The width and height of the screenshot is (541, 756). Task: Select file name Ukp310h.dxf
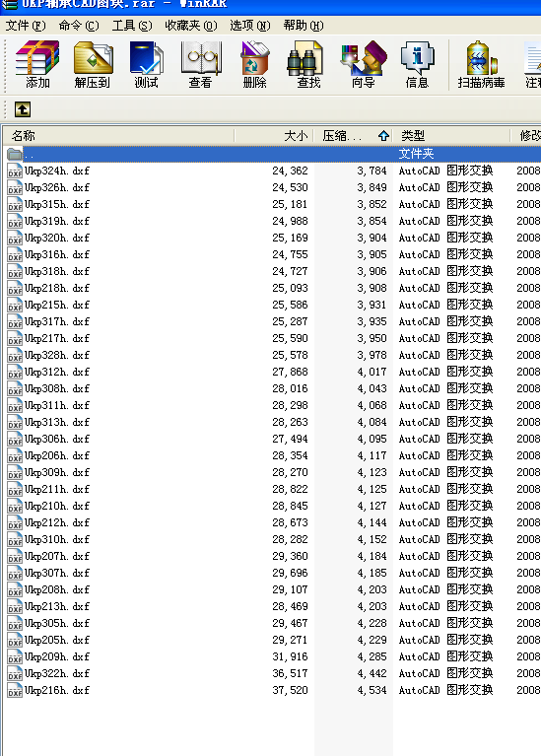(57, 539)
